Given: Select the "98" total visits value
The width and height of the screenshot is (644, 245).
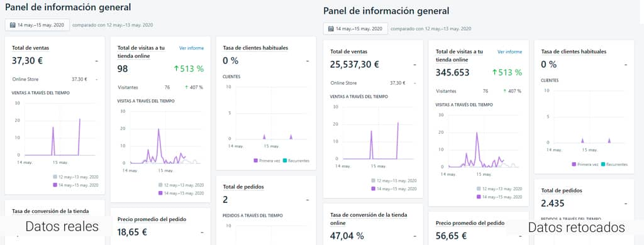Looking at the screenshot, I should click(123, 68).
